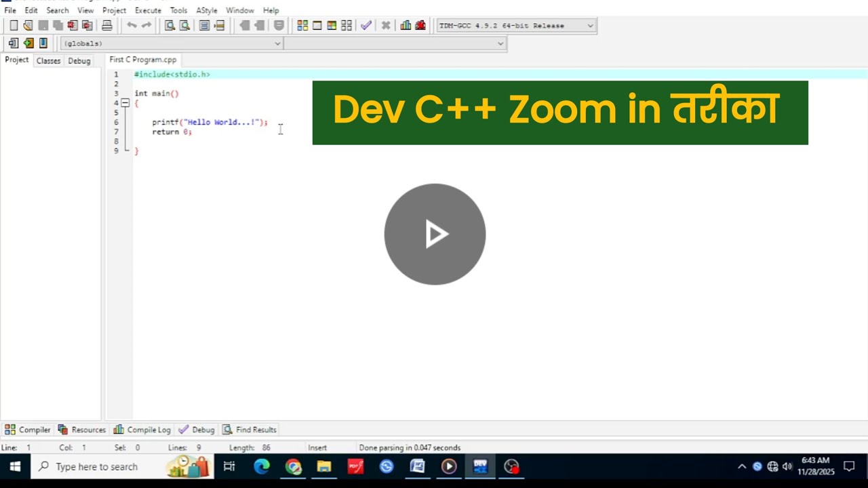Viewport: 868px width, 488px height.
Task: Open the Search menu
Action: click(58, 10)
